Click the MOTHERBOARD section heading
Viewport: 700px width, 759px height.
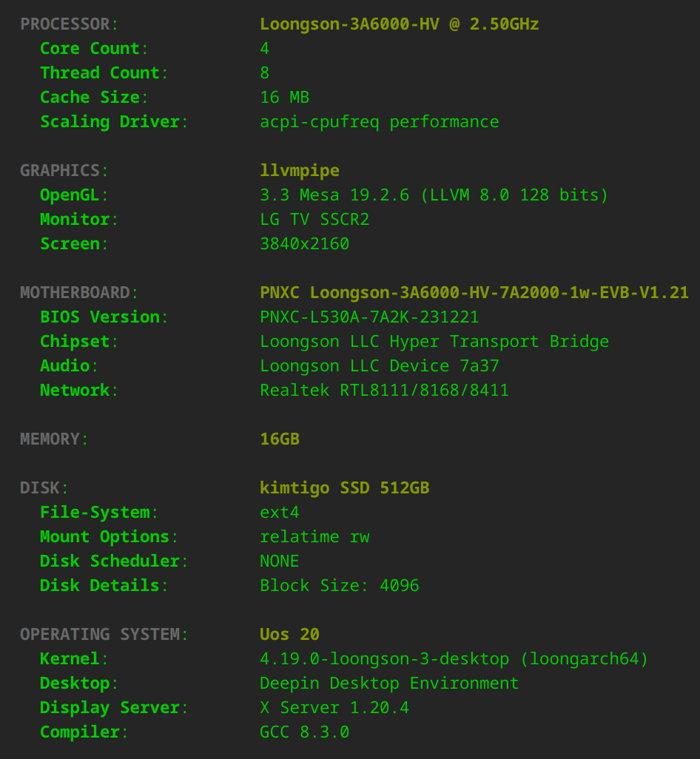[x=78, y=293]
